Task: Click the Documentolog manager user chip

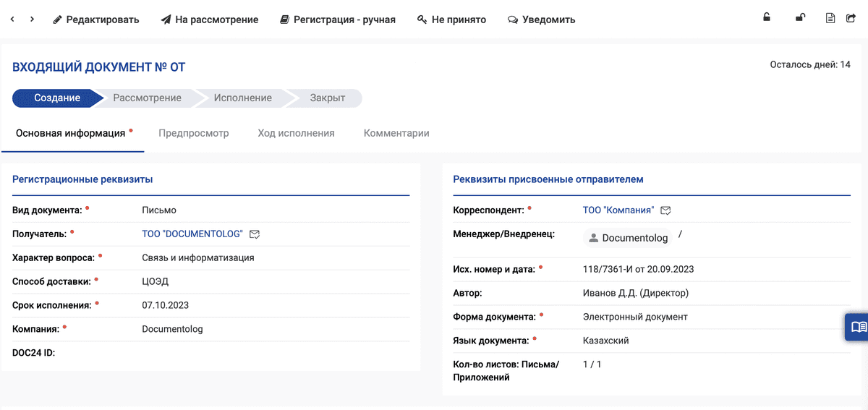Action: click(x=626, y=237)
